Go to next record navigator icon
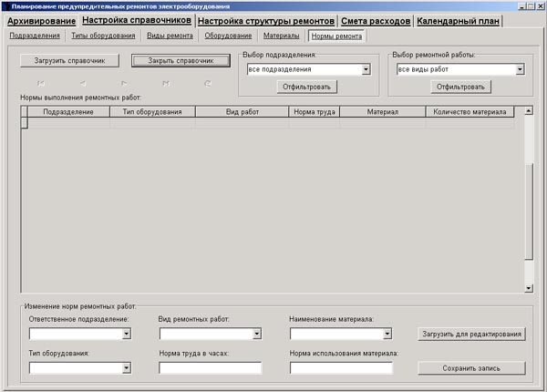This screenshot has width=547, height=392. (124, 83)
